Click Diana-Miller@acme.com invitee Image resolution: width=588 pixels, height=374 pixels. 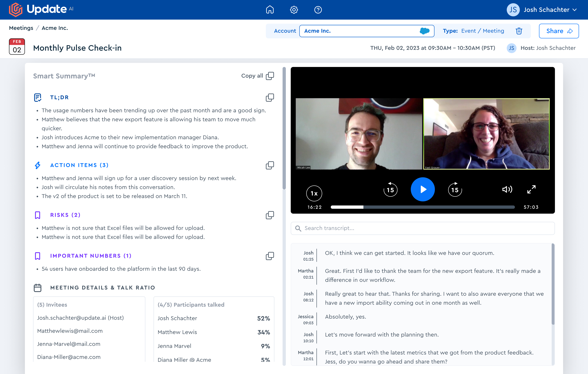(x=69, y=357)
